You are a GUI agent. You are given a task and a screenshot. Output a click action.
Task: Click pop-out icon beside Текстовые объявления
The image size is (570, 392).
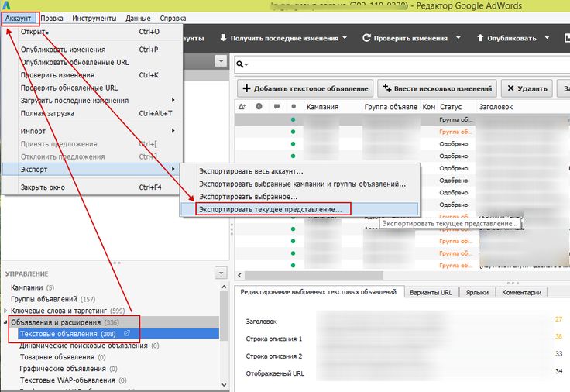pos(127,333)
